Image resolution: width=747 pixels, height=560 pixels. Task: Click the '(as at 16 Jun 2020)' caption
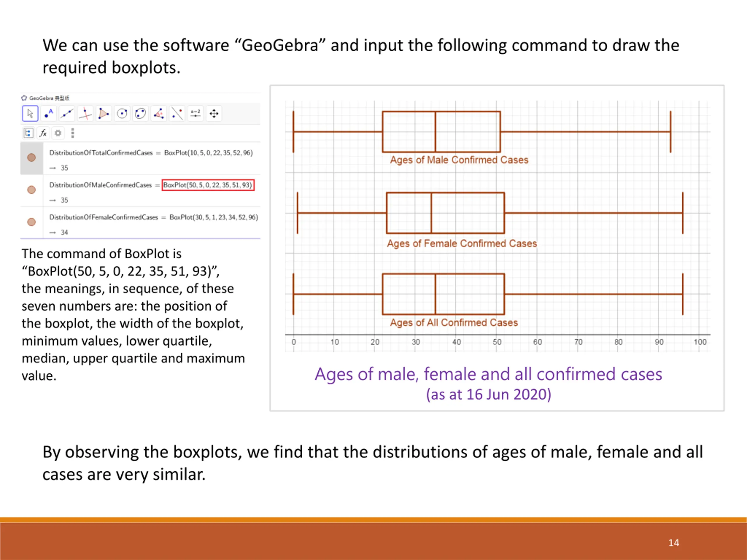[489, 394]
